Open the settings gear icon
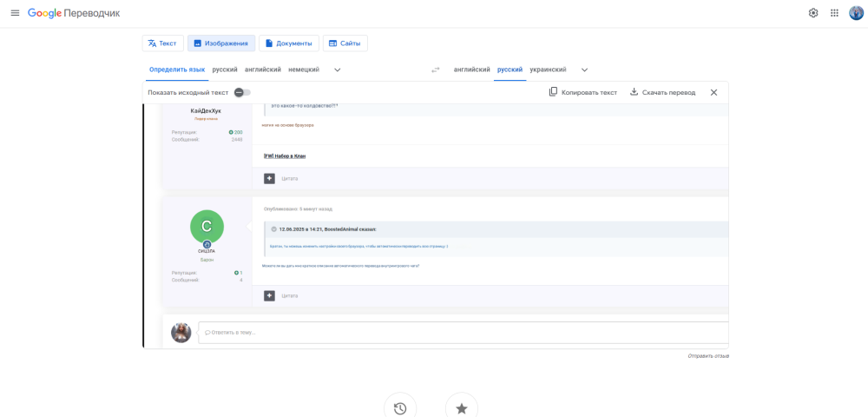 click(813, 13)
